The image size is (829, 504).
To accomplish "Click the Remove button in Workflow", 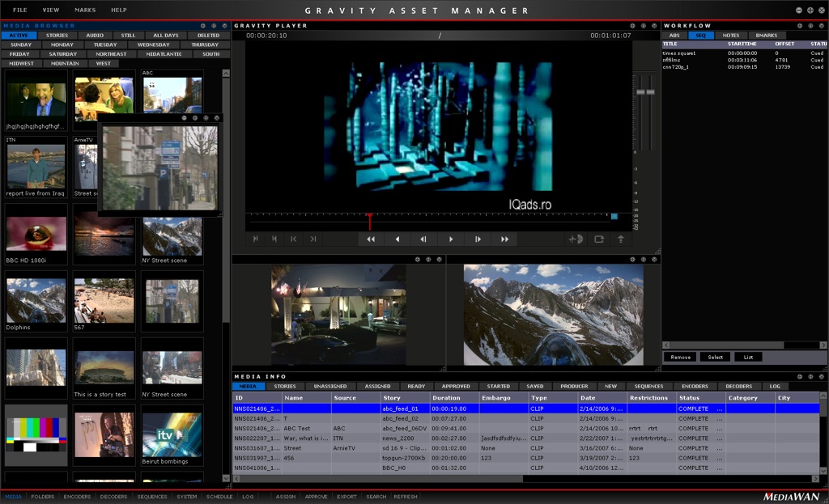I will 680,357.
